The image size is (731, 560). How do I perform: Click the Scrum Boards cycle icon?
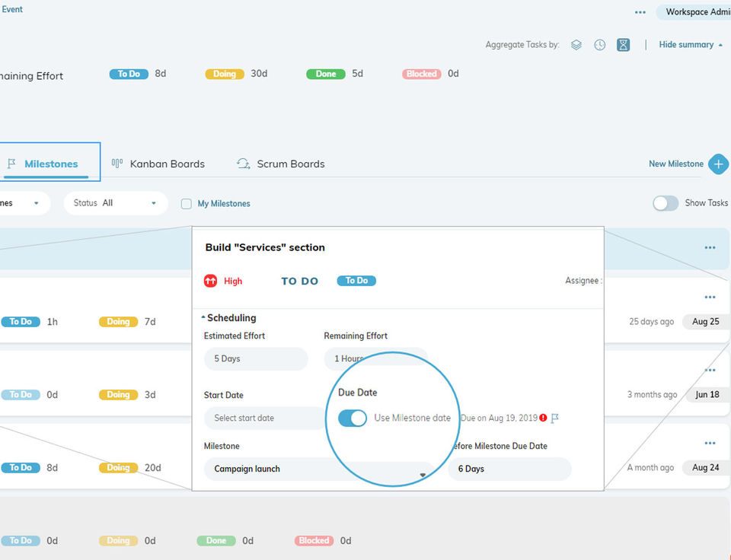244,164
